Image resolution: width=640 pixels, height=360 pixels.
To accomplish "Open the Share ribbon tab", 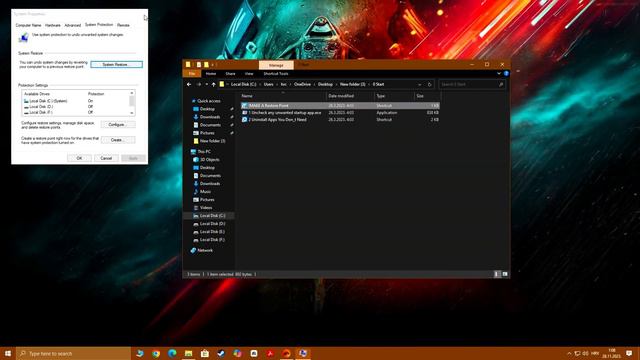I will pos(230,74).
